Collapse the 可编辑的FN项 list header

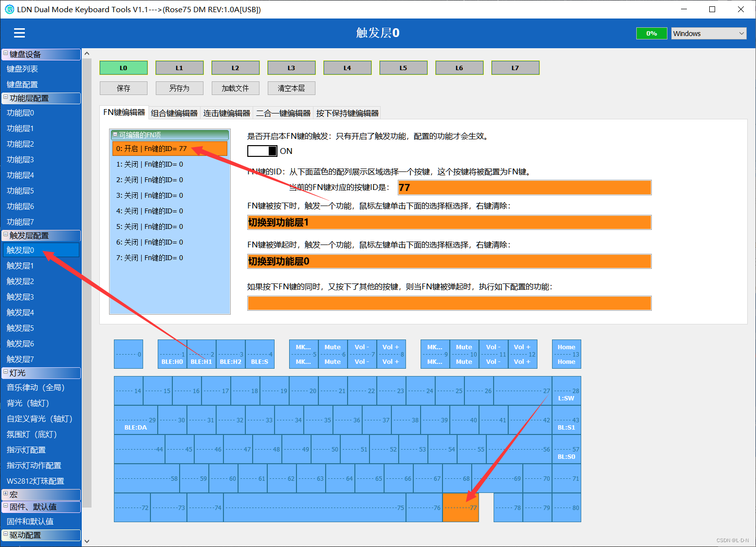pyautogui.click(x=115, y=134)
